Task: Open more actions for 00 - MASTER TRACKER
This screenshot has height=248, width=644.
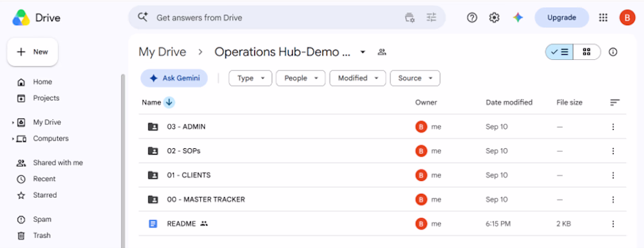Action: point(613,200)
